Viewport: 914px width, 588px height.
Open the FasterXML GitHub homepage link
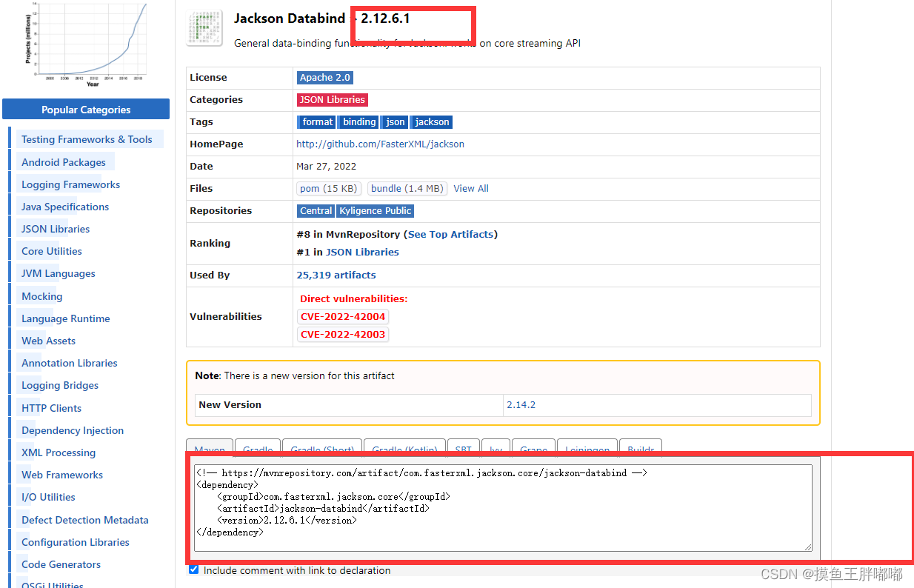pyautogui.click(x=380, y=144)
